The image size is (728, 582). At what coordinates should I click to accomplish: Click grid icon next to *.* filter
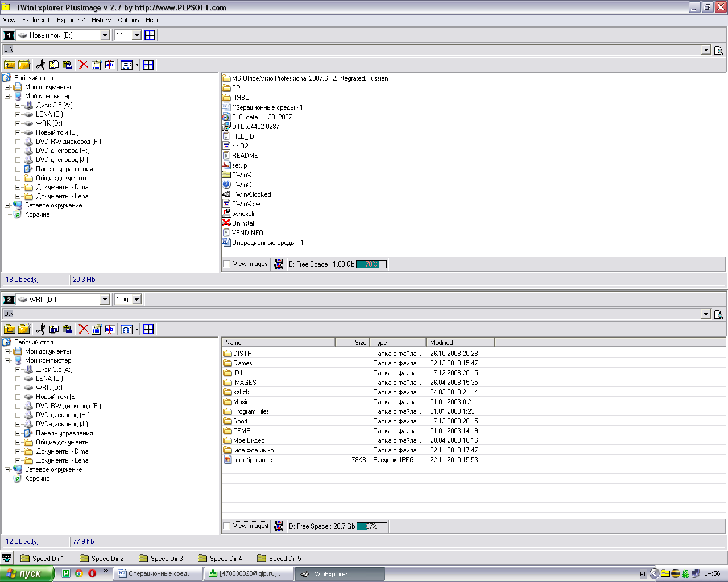pyautogui.click(x=150, y=35)
